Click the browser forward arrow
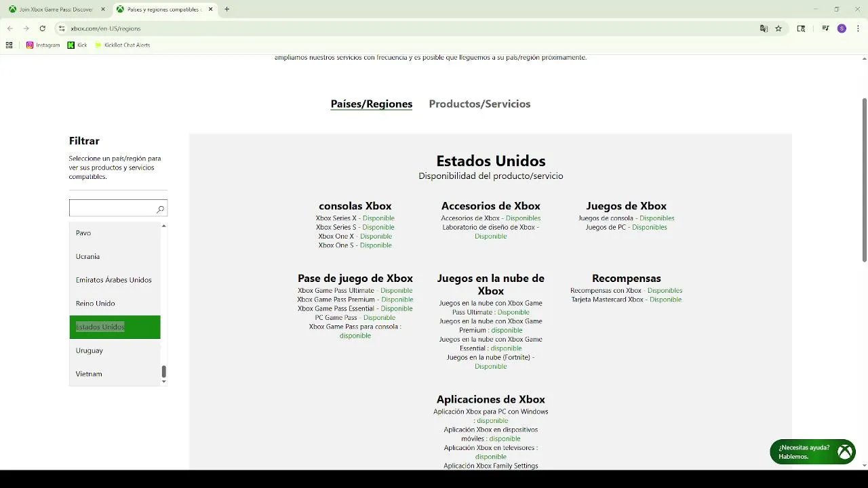This screenshot has height=488, width=868. click(x=26, y=28)
